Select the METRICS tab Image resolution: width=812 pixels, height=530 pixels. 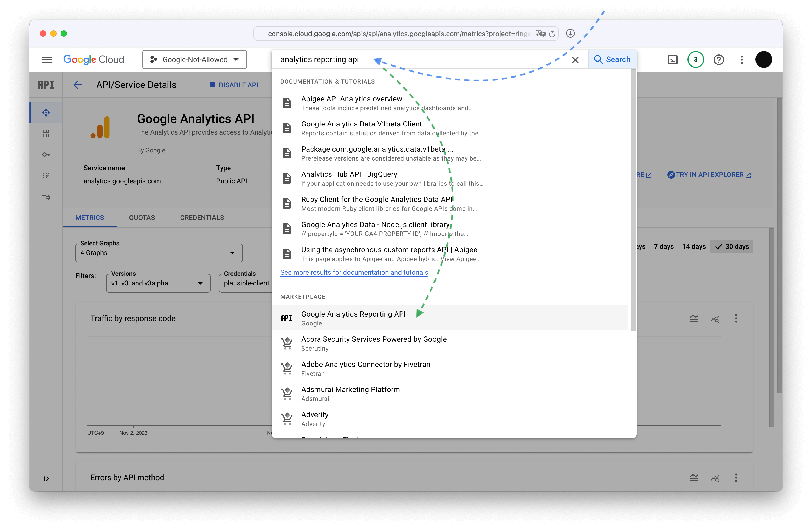(90, 217)
